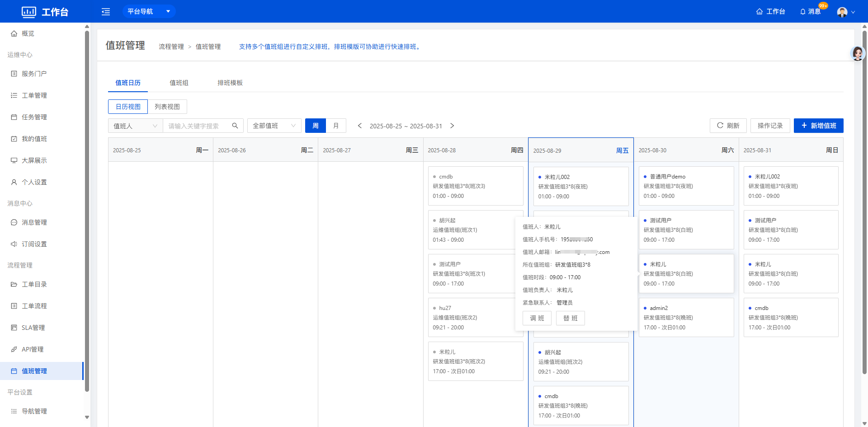
Task: Switch to the 排班模板 tab
Action: (x=230, y=83)
